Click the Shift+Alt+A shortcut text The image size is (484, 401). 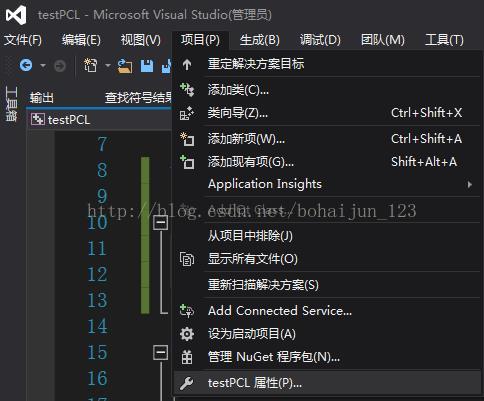coord(424,162)
